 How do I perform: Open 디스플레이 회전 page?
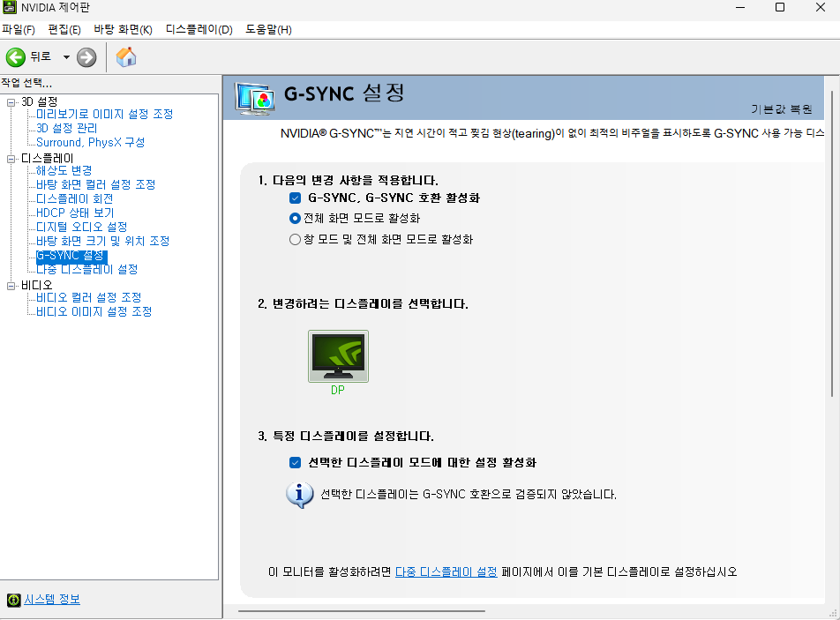click(x=74, y=198)
